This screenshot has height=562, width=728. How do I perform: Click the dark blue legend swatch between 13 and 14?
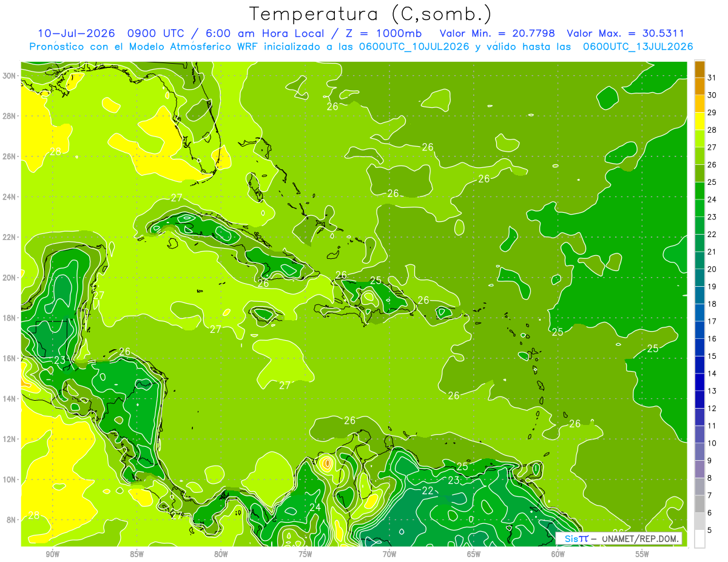click(x=699, y=383)
